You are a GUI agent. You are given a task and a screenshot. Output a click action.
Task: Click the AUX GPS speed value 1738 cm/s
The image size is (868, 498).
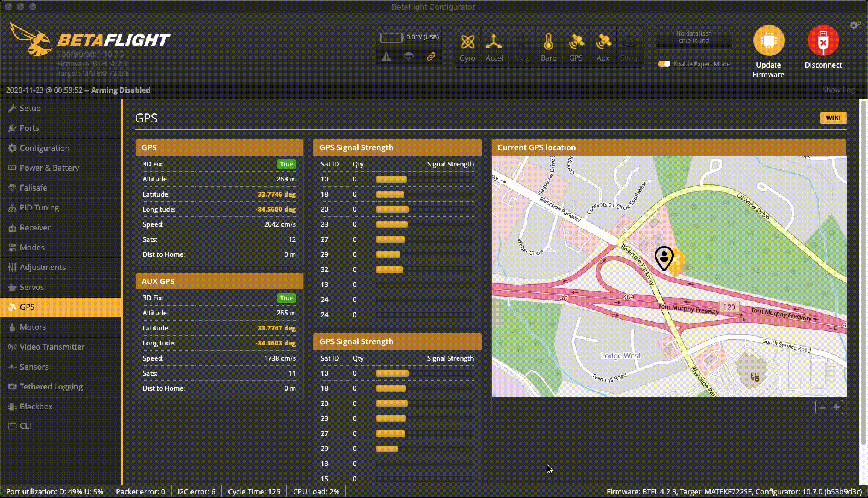pos(280,358)
